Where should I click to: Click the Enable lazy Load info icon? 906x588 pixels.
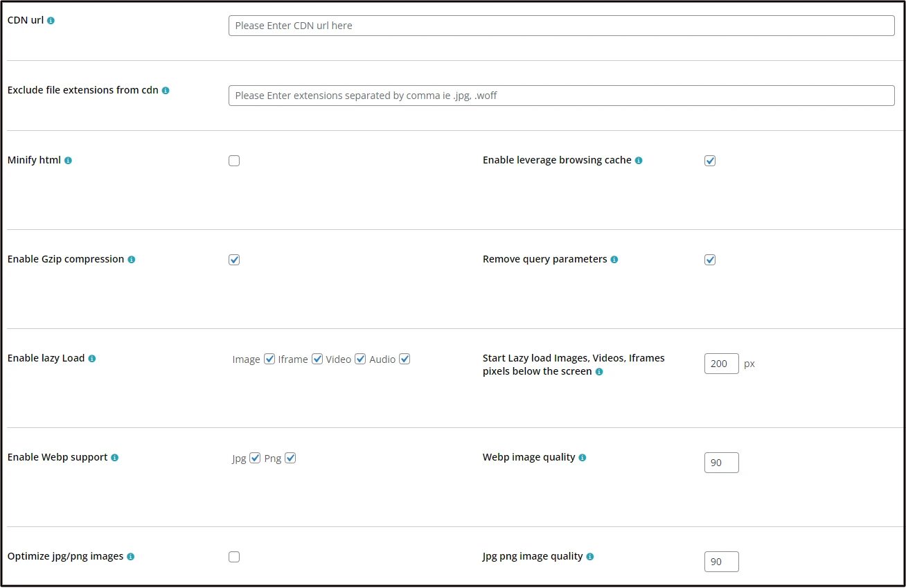tap(92, 359)
